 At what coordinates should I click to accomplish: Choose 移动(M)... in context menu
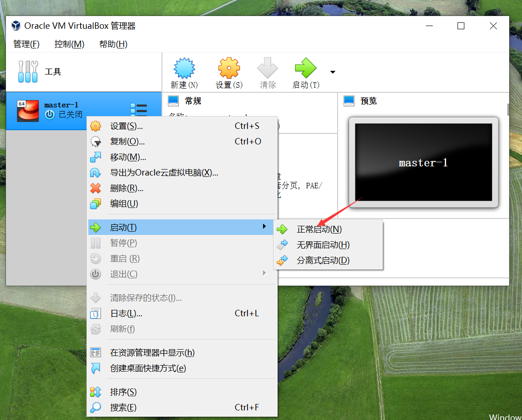182,157
